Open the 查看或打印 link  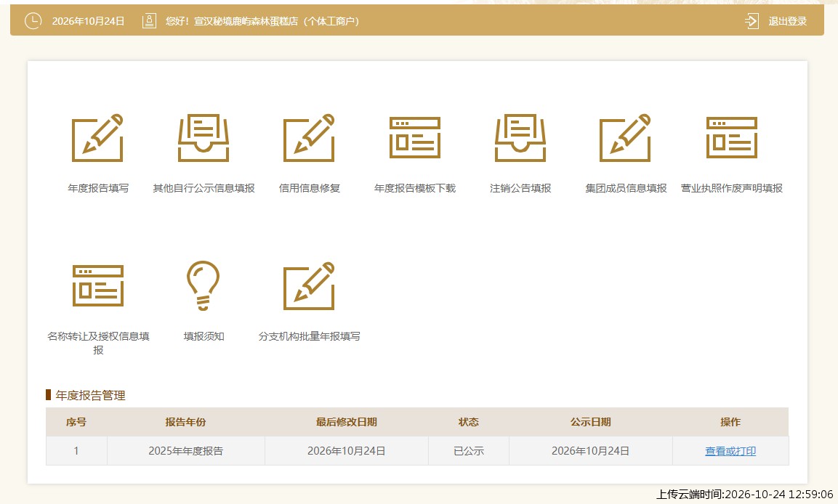730,451
